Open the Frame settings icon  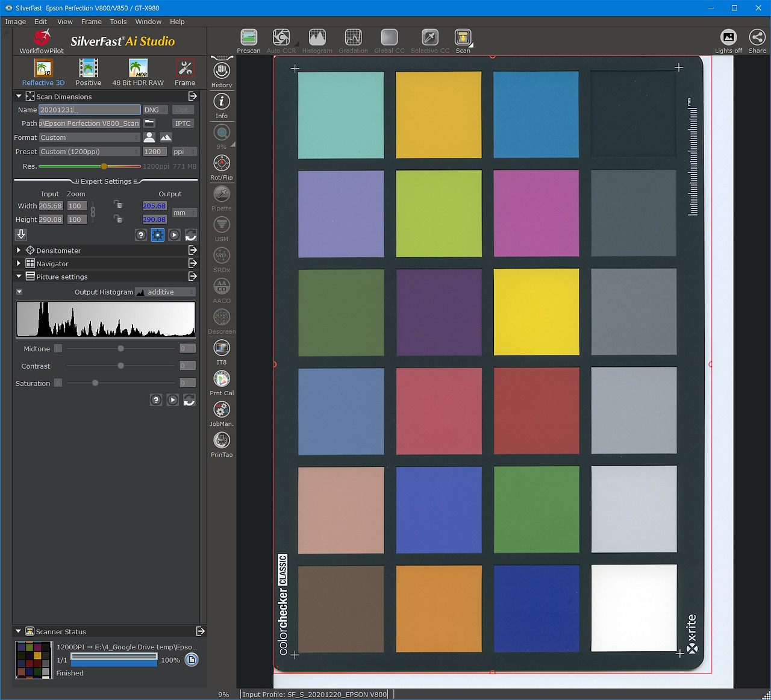(185, 68)
